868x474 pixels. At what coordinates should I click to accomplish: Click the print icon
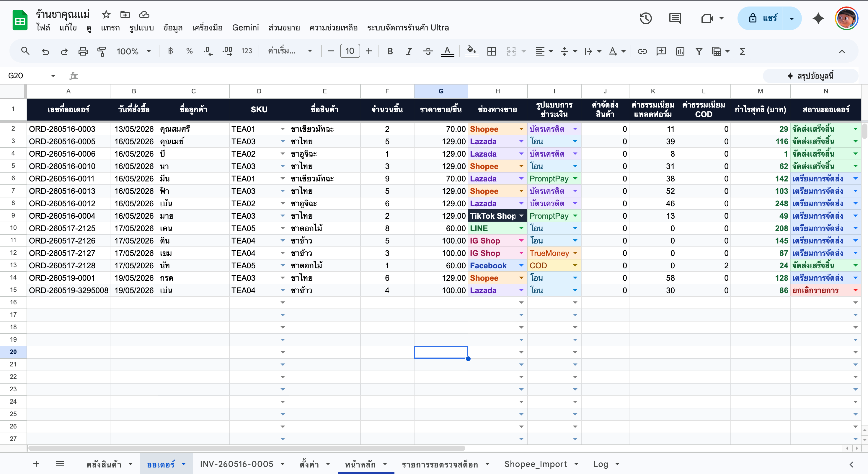(x=83, y=51)
